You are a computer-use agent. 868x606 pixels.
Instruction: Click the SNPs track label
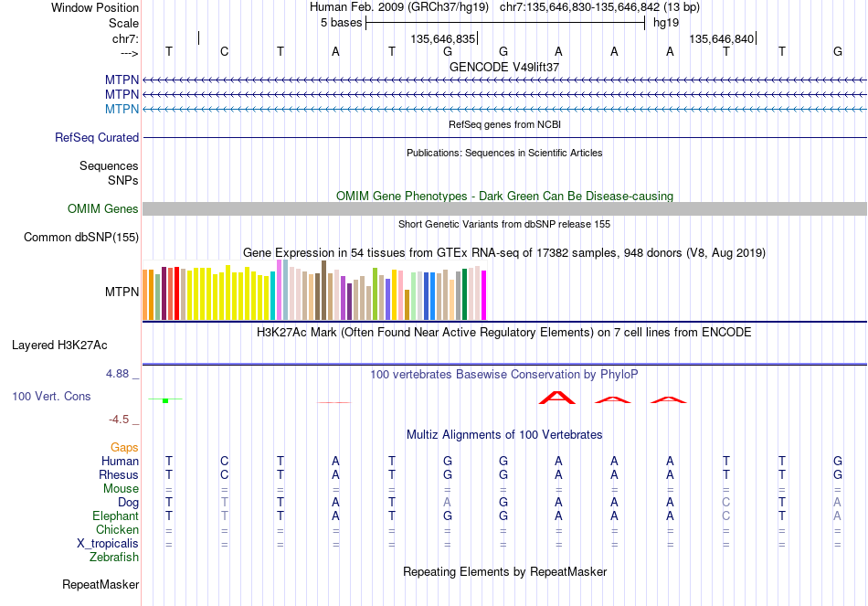point(123,180)
